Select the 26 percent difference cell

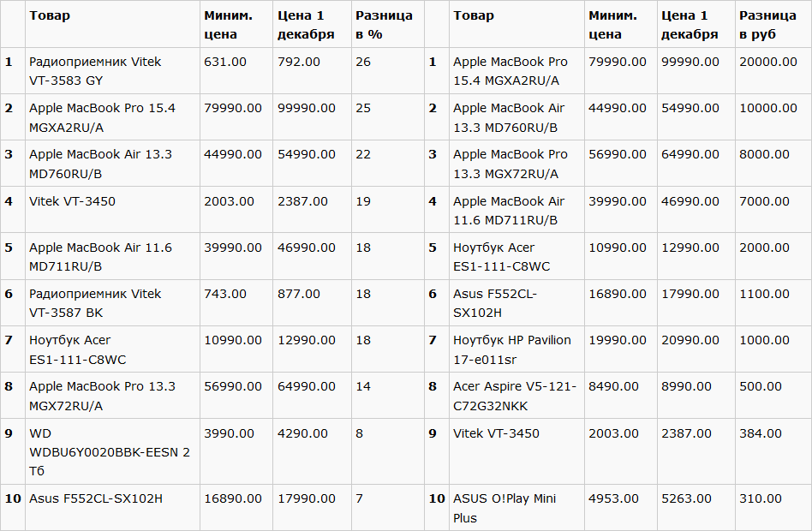tap(363, 62)
